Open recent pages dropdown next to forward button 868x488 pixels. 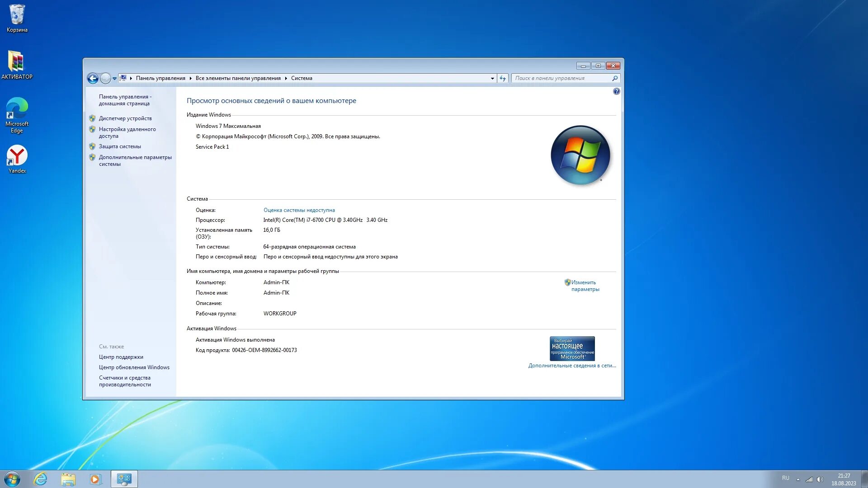point(115,78)
